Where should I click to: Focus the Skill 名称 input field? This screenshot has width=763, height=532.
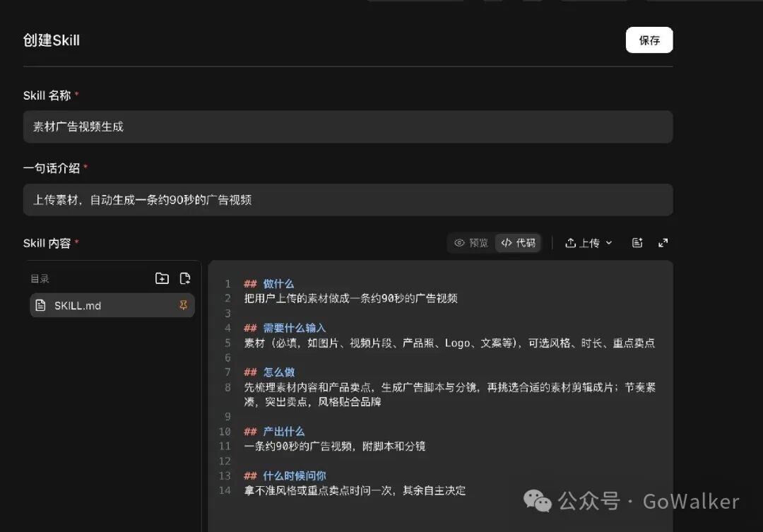[x=348, y=126]
